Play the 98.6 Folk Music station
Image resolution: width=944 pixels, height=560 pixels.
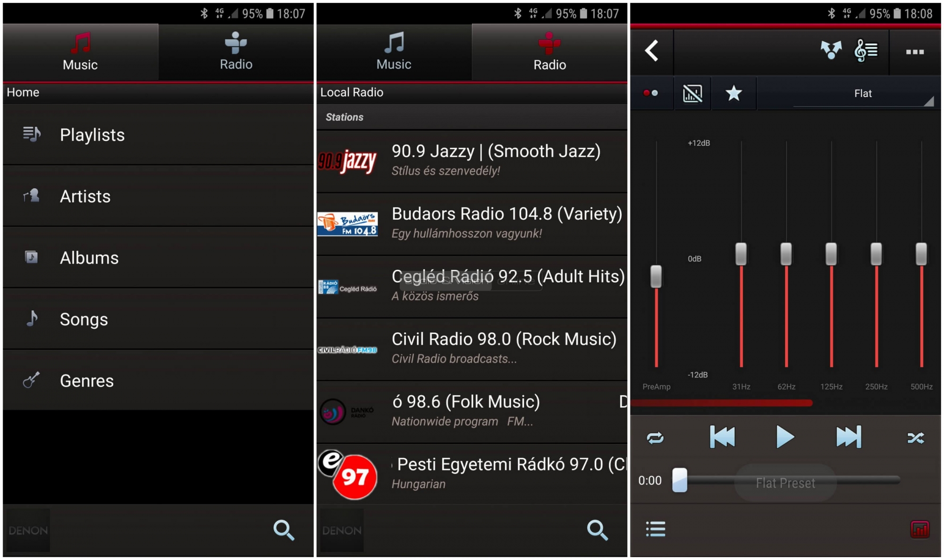coord(472,412)
